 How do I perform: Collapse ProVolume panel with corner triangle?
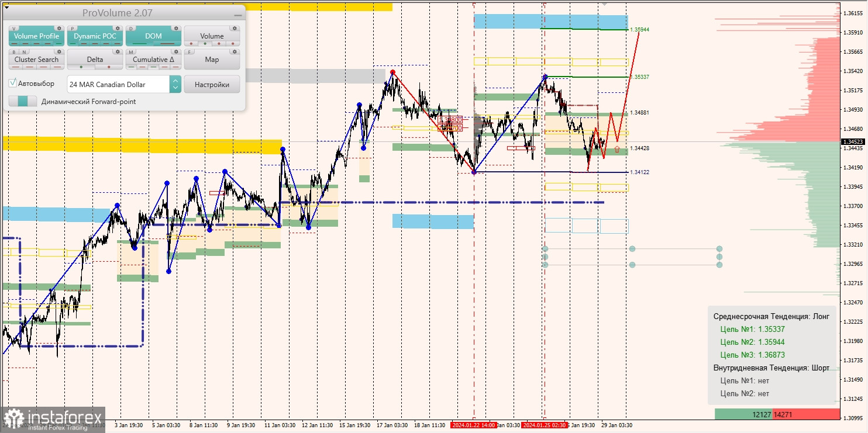coord(6,8)
